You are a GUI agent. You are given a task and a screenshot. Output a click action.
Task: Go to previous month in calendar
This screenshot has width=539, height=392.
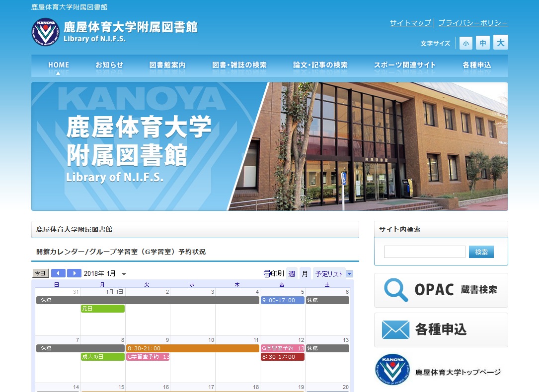(58, 273)
